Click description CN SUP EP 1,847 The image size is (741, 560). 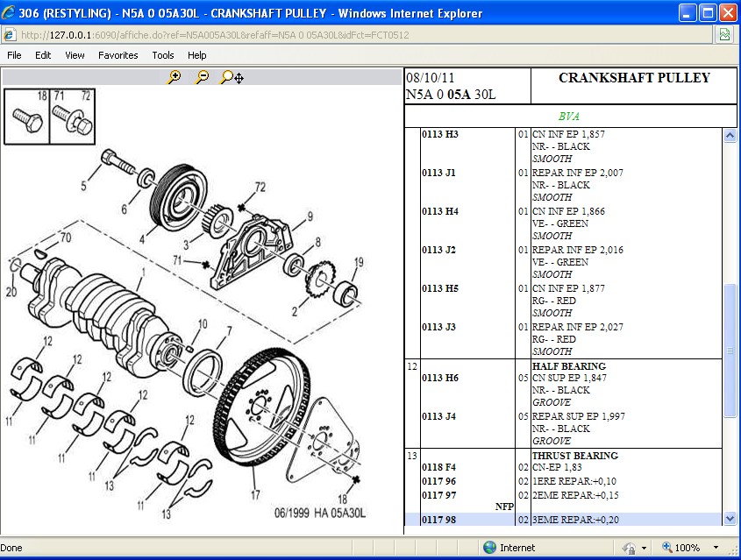(569, 378)
